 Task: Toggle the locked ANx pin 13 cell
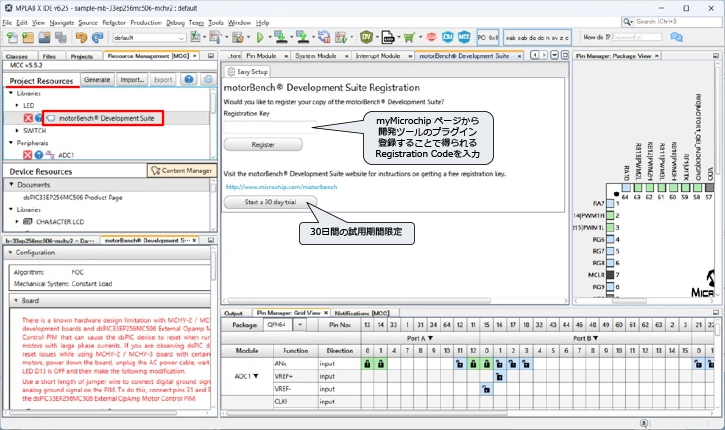pos(367,365)
